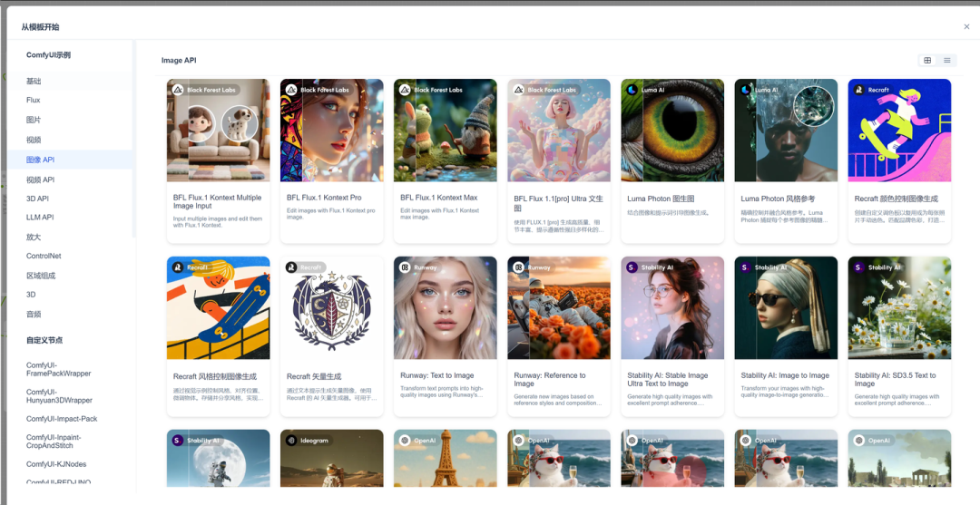Click Stability AI logo on SD3.5 card

tap(858, 267)
